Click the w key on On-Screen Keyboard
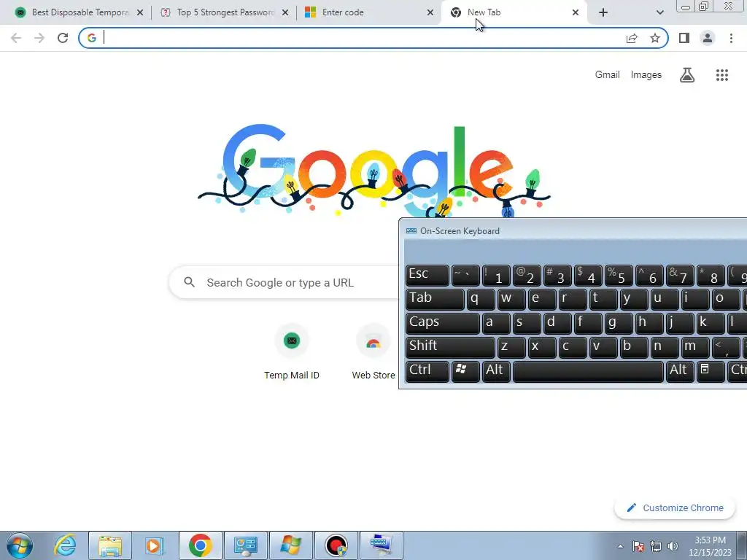747x560 pixels. pyautogui.click(x=511, y=300)
